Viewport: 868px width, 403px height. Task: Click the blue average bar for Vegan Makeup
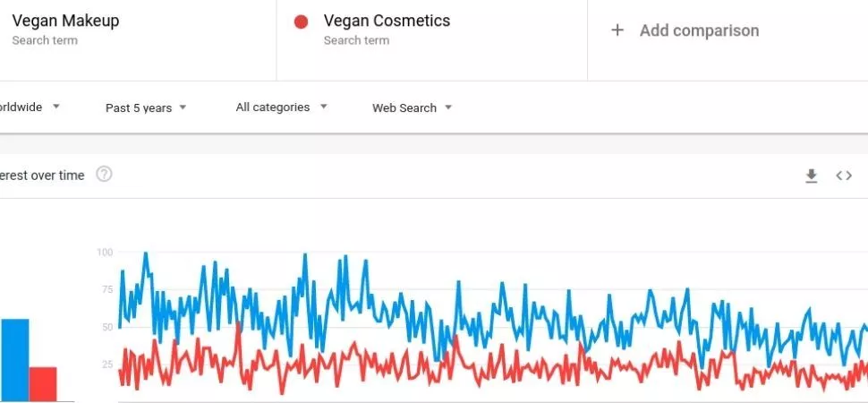point(14,359)
